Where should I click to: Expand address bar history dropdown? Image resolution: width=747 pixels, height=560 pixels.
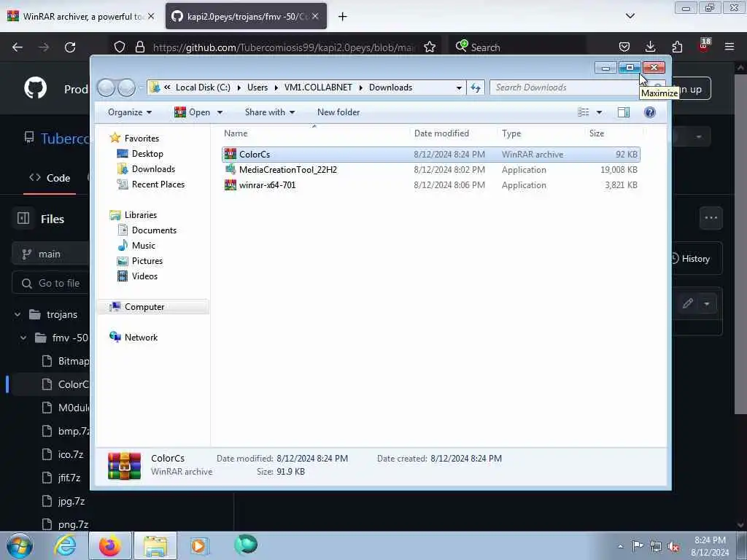point(459,87)
